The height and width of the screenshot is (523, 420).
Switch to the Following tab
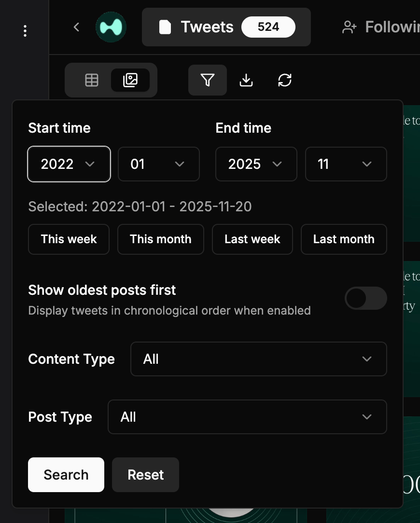381,27
